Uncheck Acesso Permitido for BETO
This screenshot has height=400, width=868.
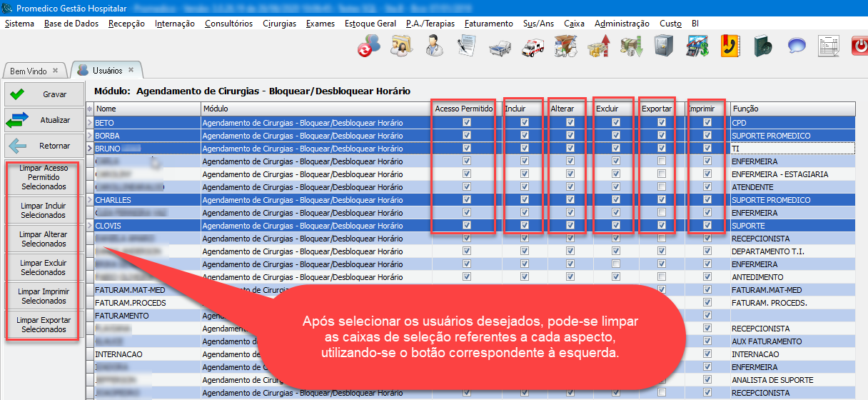tap(467, 122)
